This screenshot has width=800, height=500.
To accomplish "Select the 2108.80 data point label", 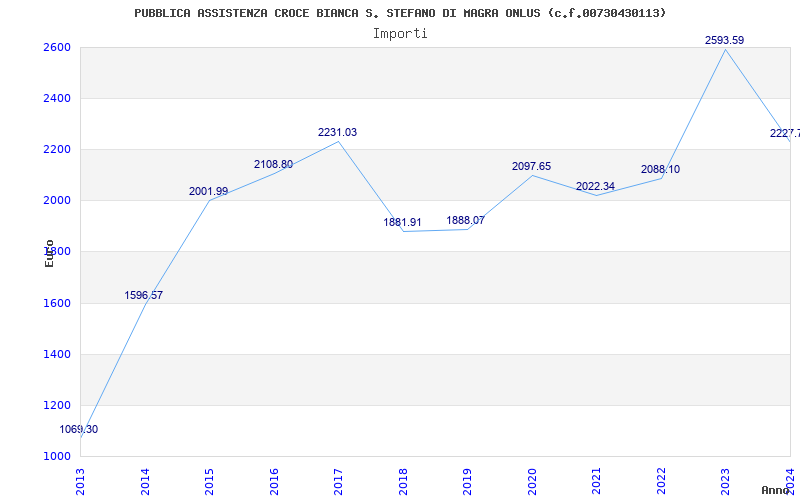I will coord(273,164).
